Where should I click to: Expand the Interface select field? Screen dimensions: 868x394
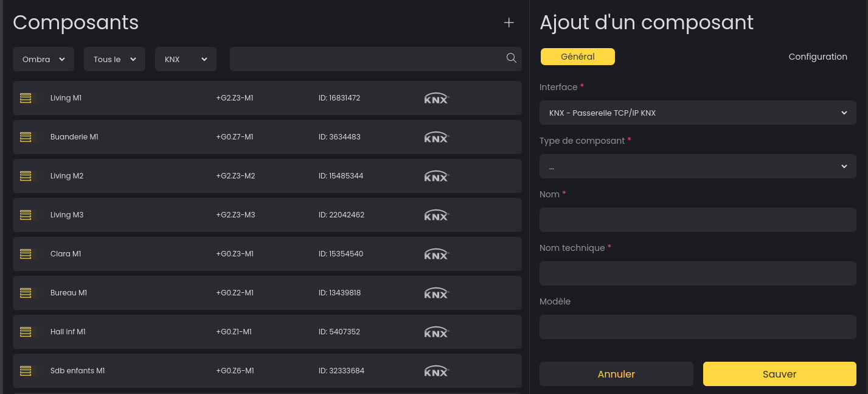coord(697,113)
